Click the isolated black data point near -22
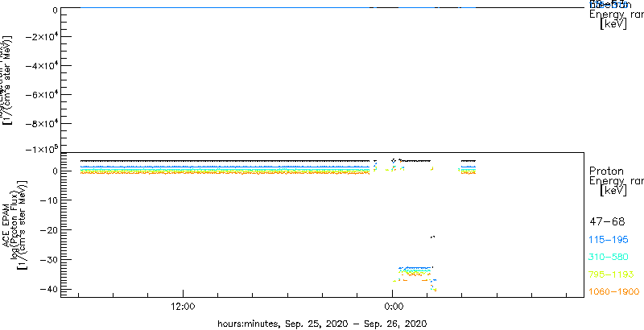644x330 pixels. [432, 237]
